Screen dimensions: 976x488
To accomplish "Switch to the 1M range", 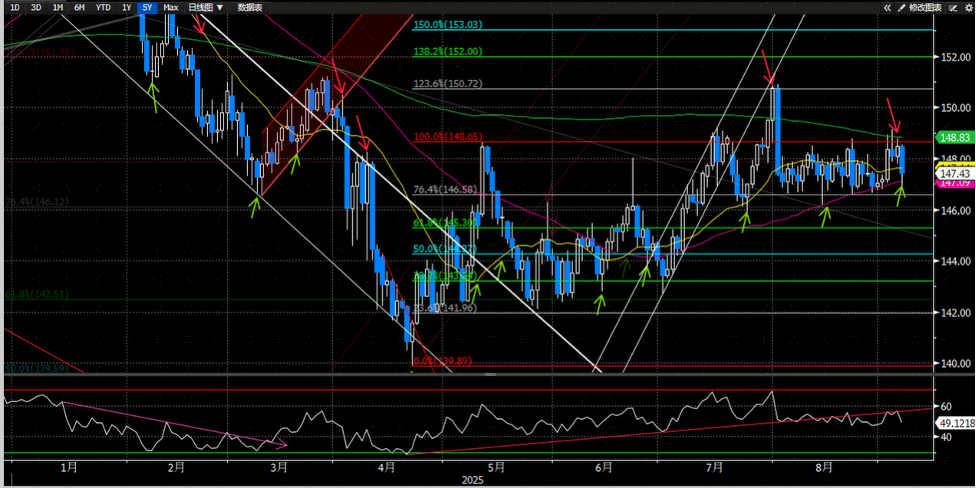I will pos(57,7).
